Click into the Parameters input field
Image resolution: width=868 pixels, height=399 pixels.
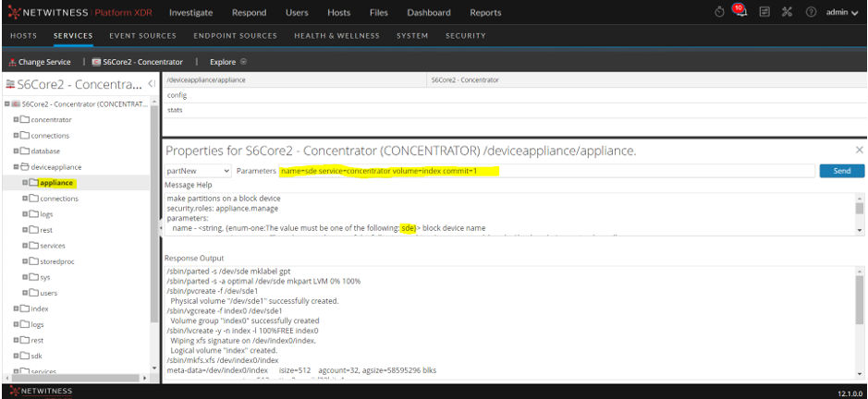(x=547, y=171)
